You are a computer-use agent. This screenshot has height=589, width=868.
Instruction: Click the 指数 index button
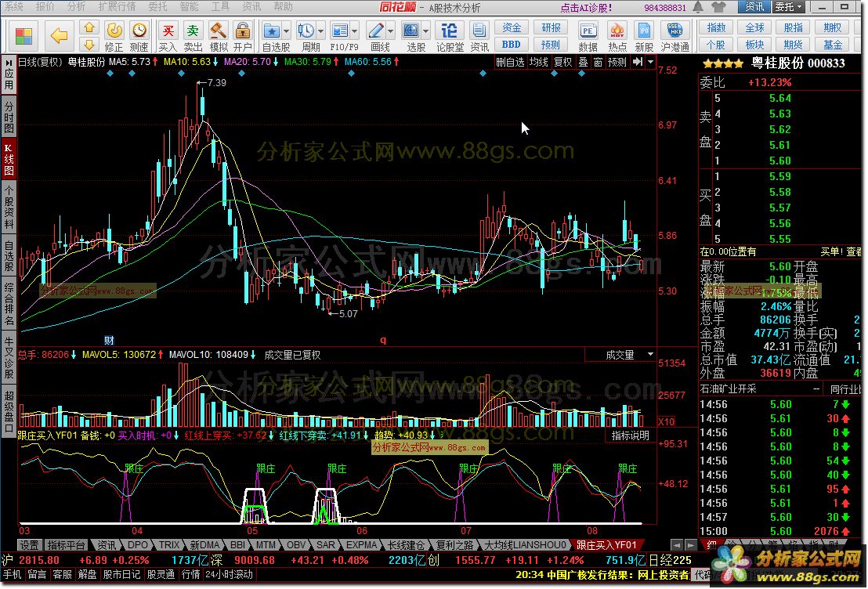(716, 27)
